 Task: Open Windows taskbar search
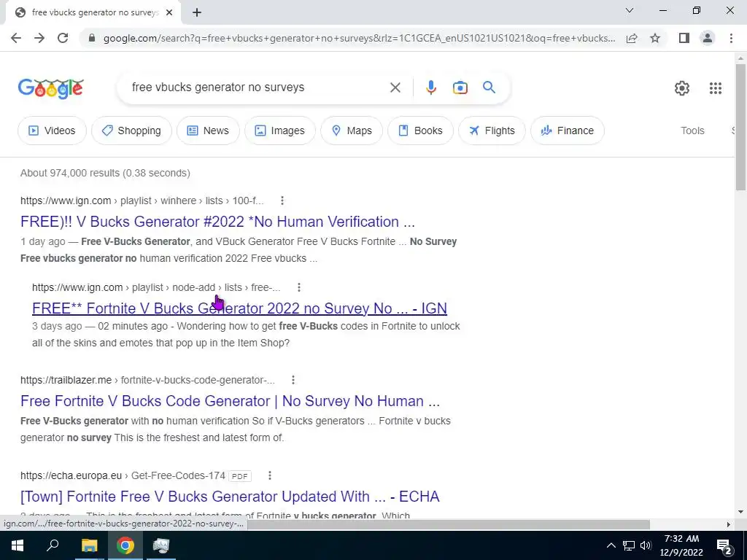[x=53, y=545]
